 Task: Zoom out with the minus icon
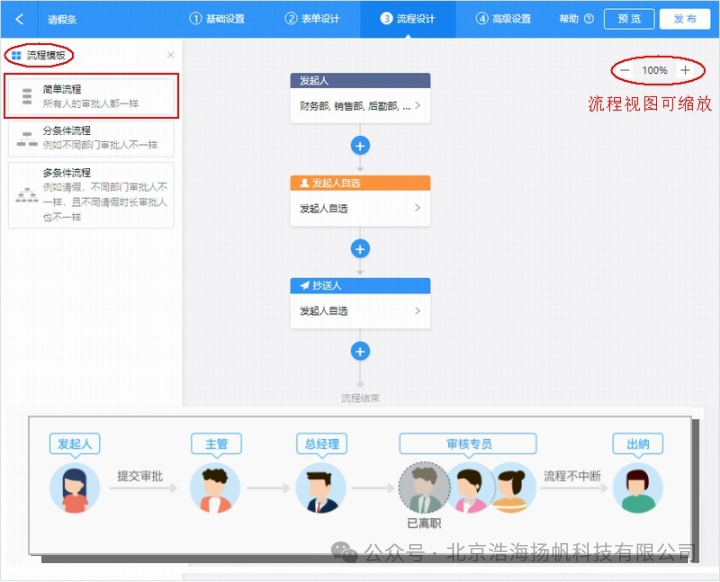coord(624,70)
